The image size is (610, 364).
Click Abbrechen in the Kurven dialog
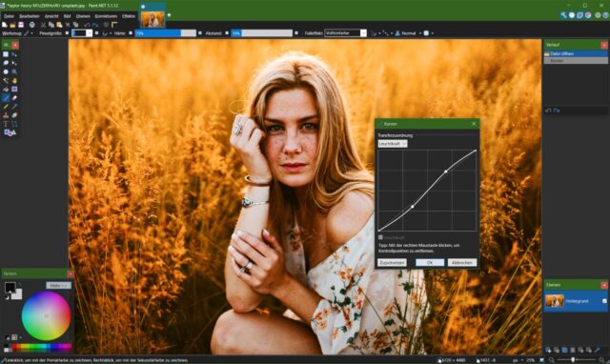coord(461,262)
